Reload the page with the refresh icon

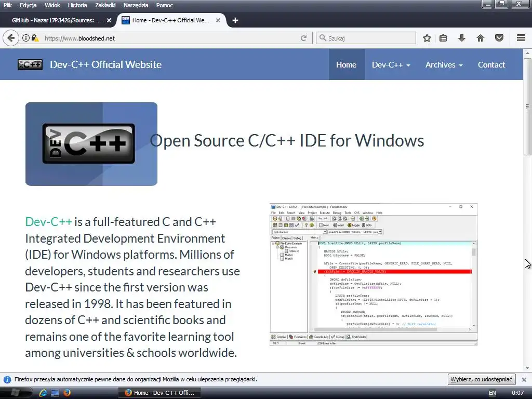click(x=303, y=38)
